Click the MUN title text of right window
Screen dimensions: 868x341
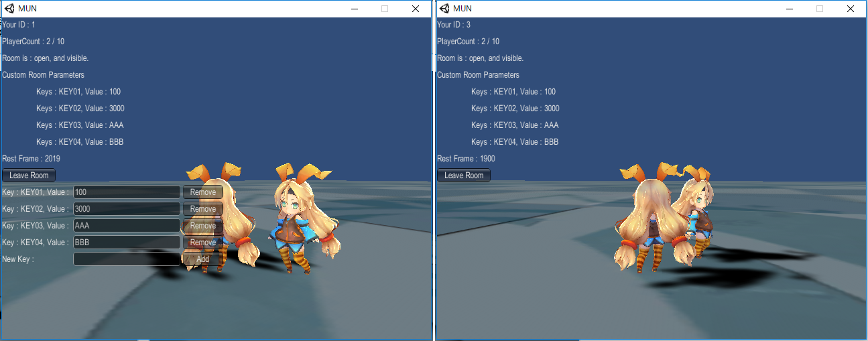tap(462, 9)
